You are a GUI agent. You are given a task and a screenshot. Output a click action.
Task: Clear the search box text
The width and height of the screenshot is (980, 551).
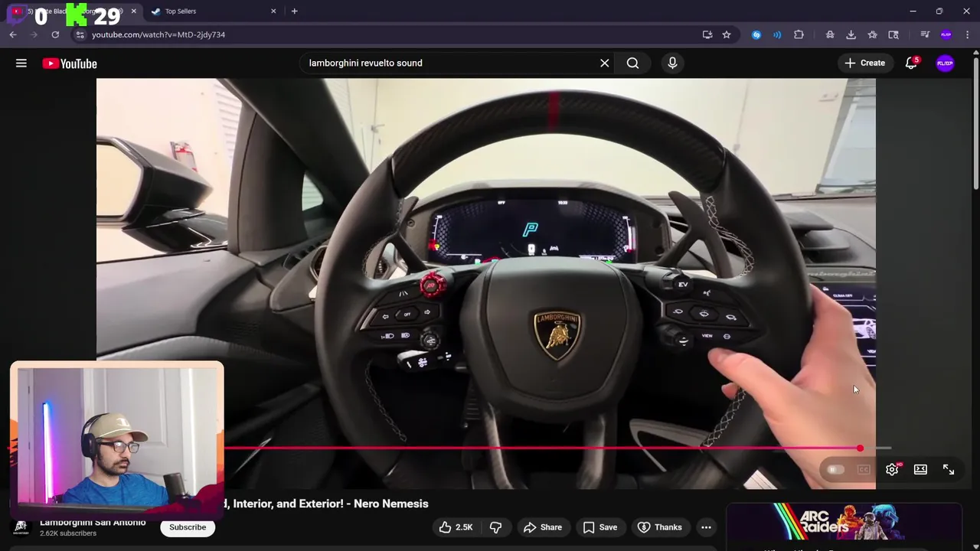click(x=605, y=63)
